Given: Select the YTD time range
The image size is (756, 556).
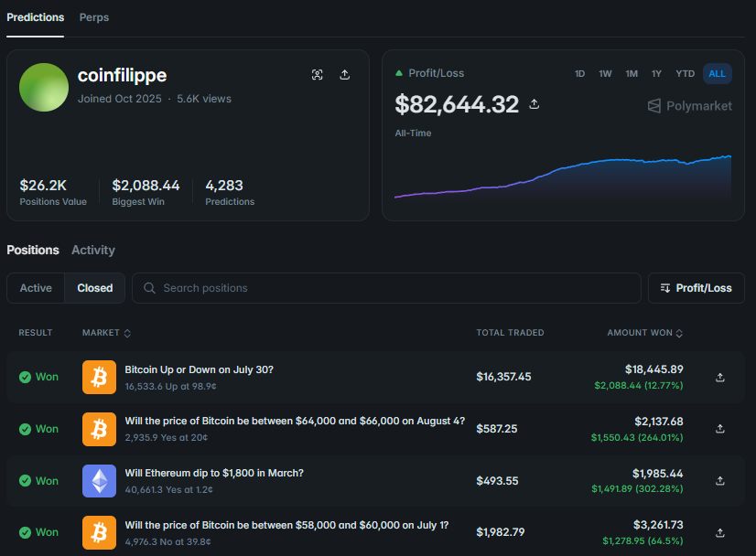Looking at the screenshot, I should click(686, 74).
